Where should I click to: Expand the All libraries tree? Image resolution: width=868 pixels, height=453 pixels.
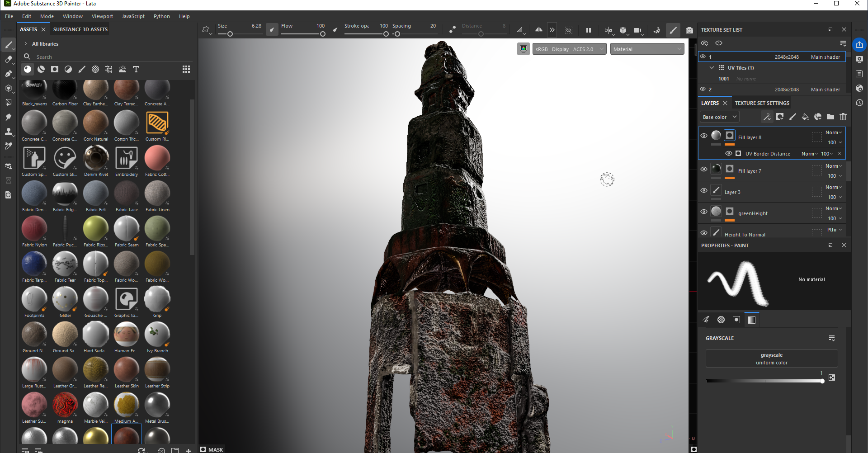[x=26, y=44]
